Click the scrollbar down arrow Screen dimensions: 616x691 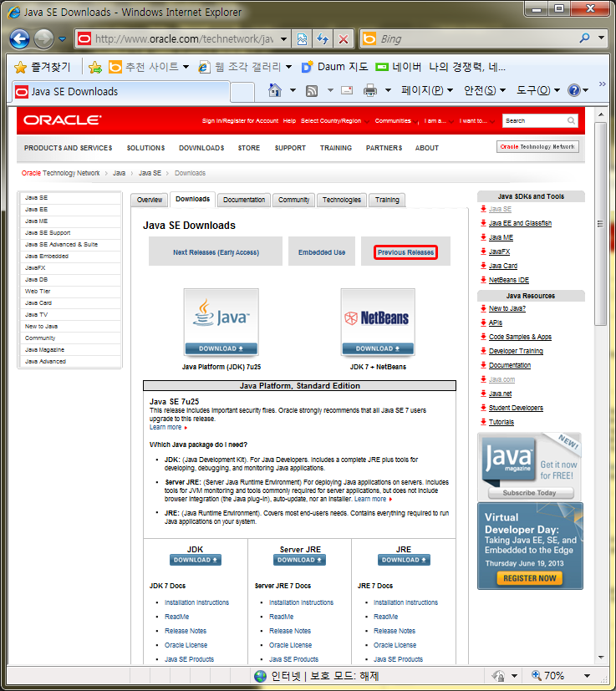pyautogui.click(x=601, y=658)
